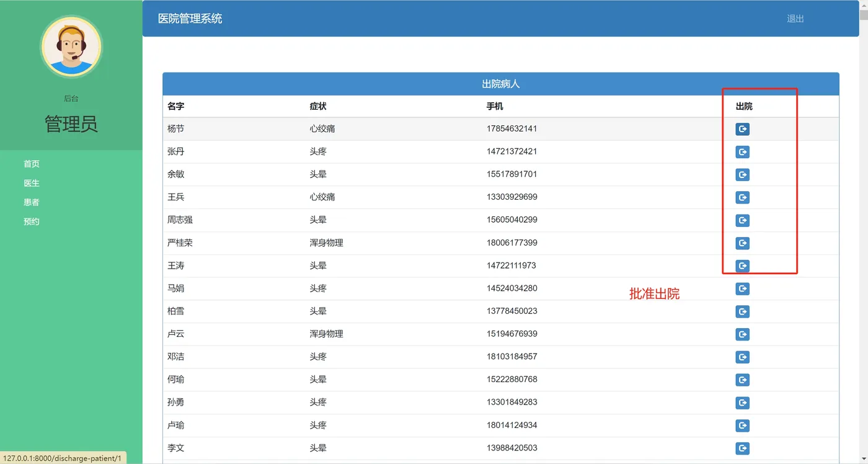This screenshot has height=464, width=868.
Task: Select the name 严桂荣
Action: (180, 243)
